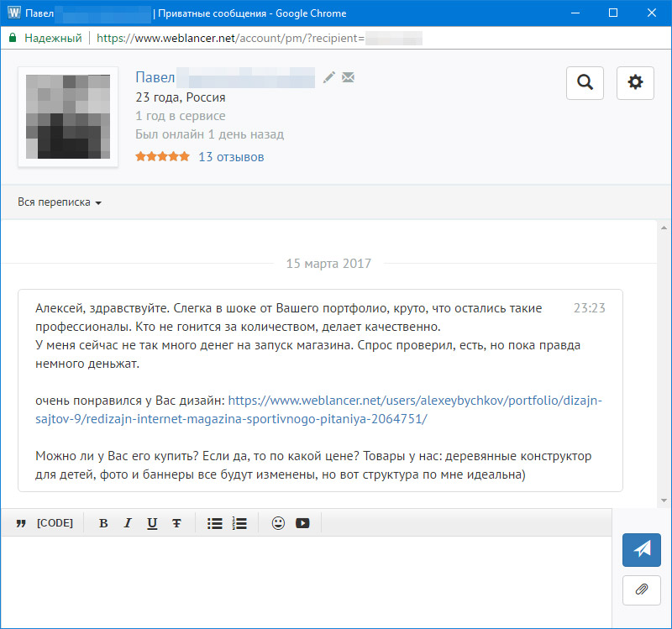672x629 pixels.
Task: Maximize the Chrome window
Action: click(613, 13)
